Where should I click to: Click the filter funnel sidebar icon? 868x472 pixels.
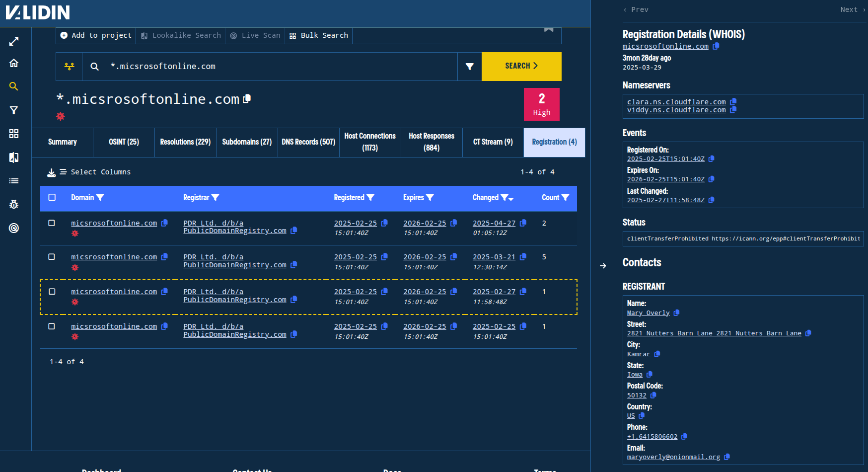pyautogui.click(x=14, y=110)
